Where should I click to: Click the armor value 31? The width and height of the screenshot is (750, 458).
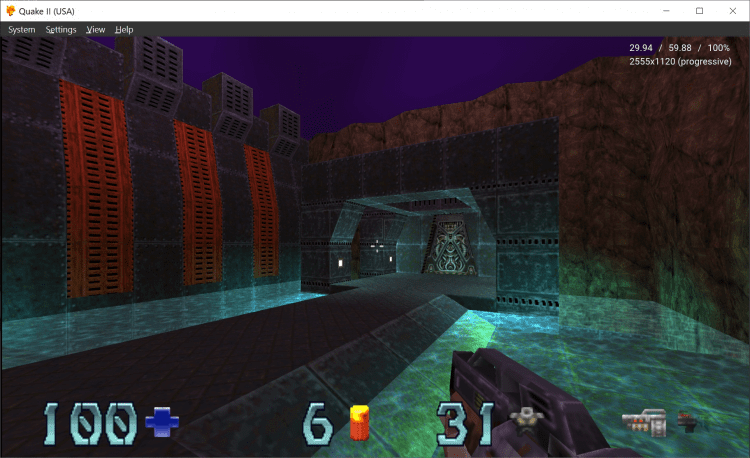tap(465, 424)
